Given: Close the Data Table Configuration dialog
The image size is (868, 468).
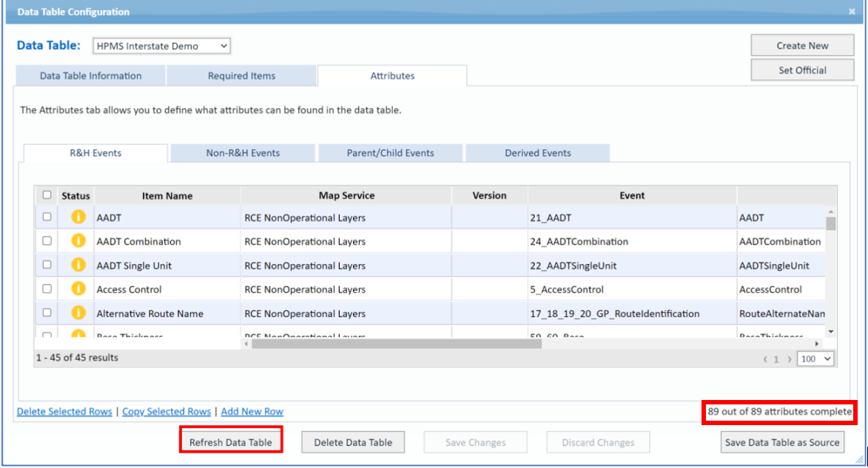Looking at the screenshot, I should (x=852, y=12).
